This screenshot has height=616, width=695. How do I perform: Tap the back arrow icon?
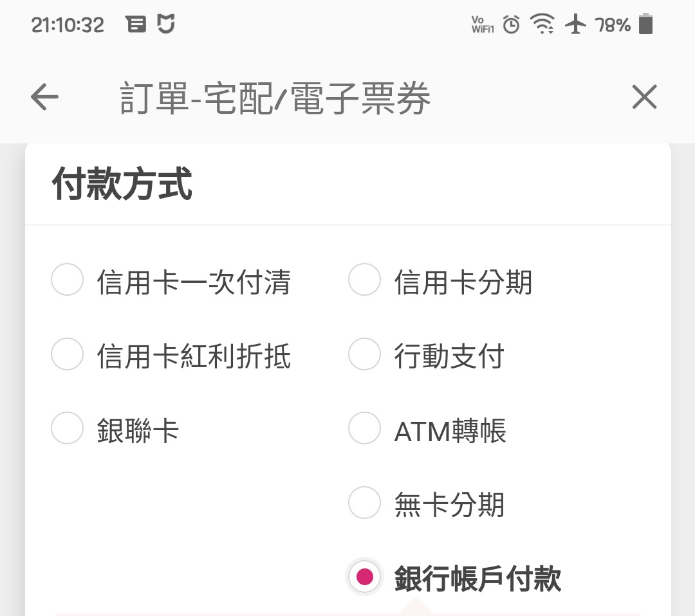44,98
